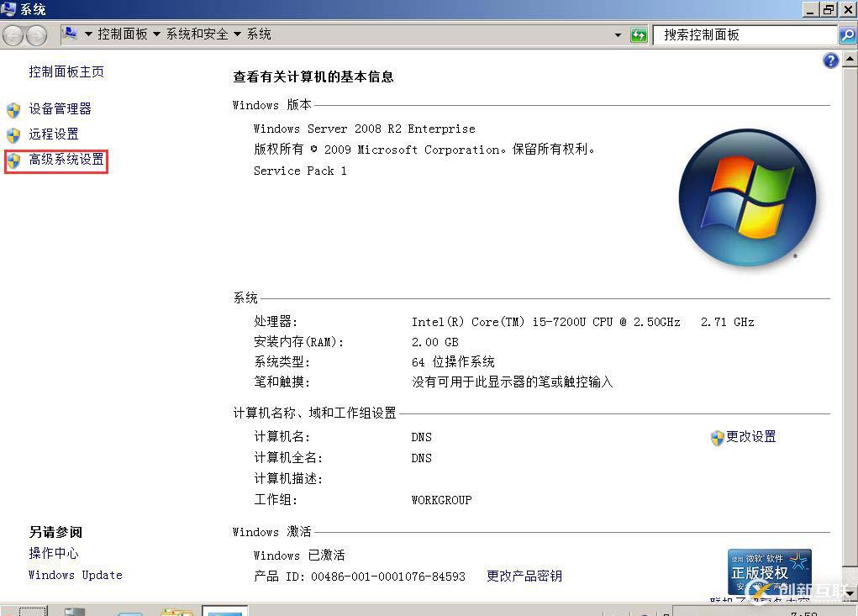Open the address bar history dropdown
The image size is (858, 616).
[618, 35]
